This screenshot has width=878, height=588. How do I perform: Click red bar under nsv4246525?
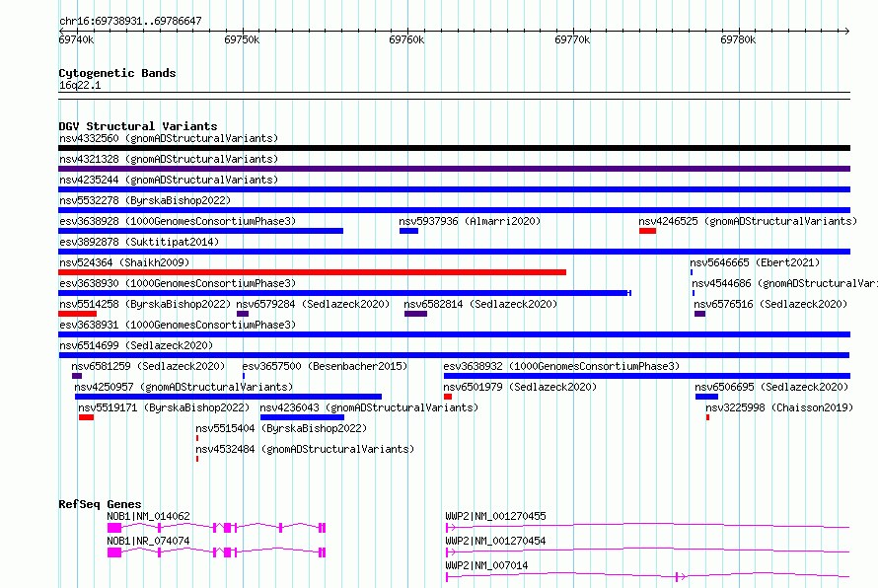647,231
